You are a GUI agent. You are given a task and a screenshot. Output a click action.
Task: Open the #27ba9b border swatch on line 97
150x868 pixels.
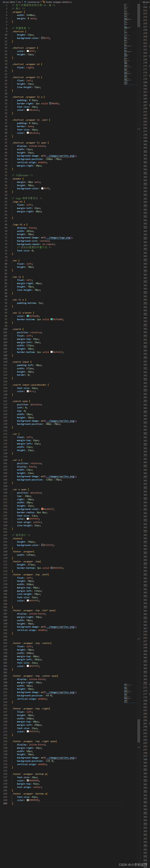coord(51,319)
